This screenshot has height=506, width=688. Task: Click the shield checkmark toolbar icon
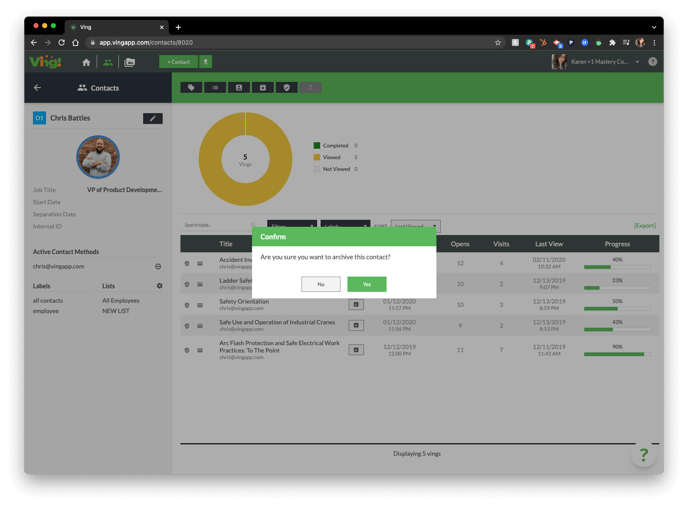[x=287, y=88]
